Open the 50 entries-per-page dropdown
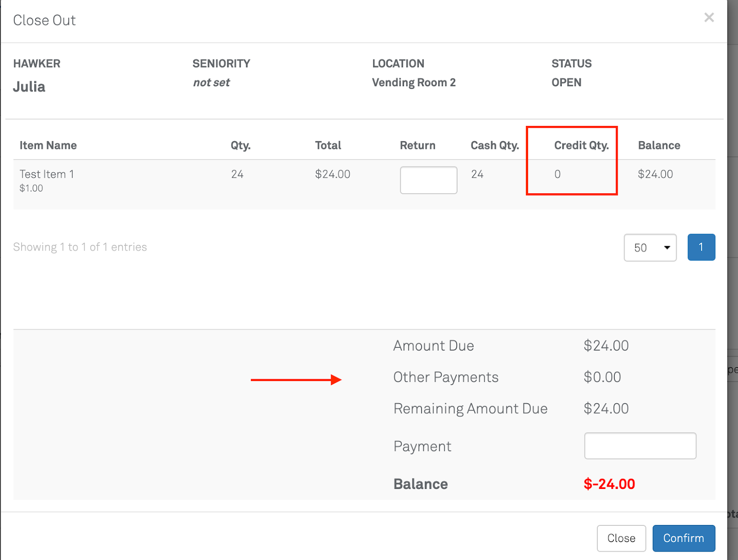The height and width of the screenshot is (560, 738). [650, 248]
